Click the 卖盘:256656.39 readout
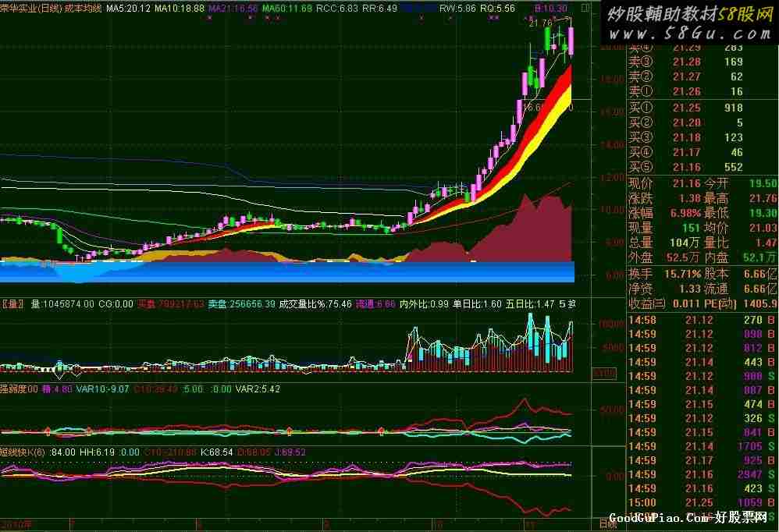779x532 pixels. [x=241, y=303]
